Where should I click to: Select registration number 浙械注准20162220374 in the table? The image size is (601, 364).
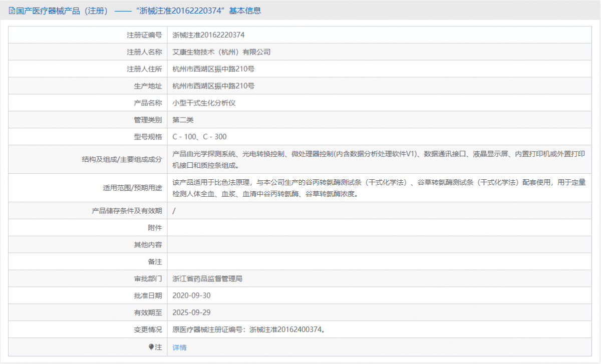[208, 35]
